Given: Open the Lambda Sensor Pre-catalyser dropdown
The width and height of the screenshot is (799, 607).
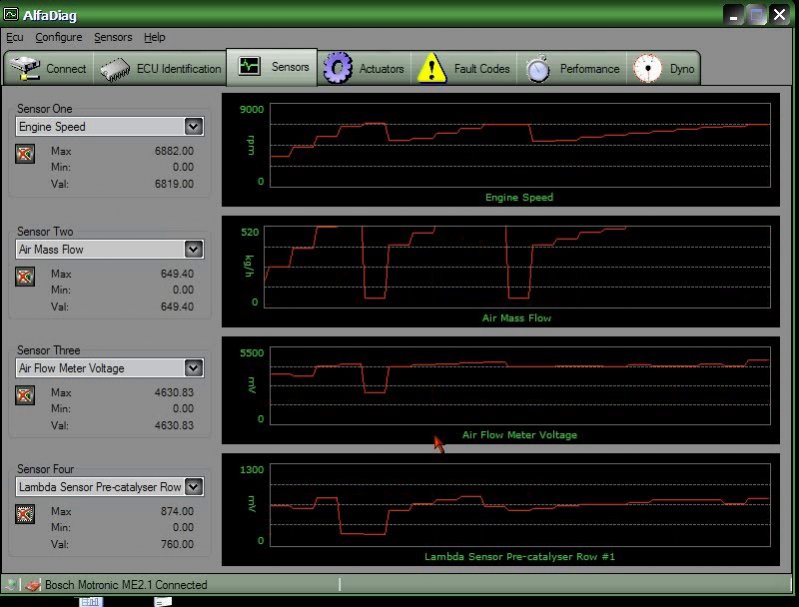Looking at the screenshot, I should pyautogui.click(x=193, y=487).
